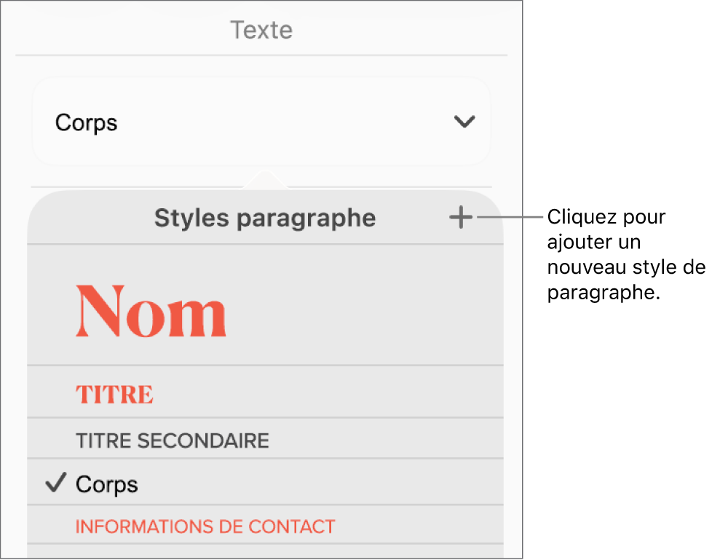Click the checkmark next to Corps

tap(55, 483)
